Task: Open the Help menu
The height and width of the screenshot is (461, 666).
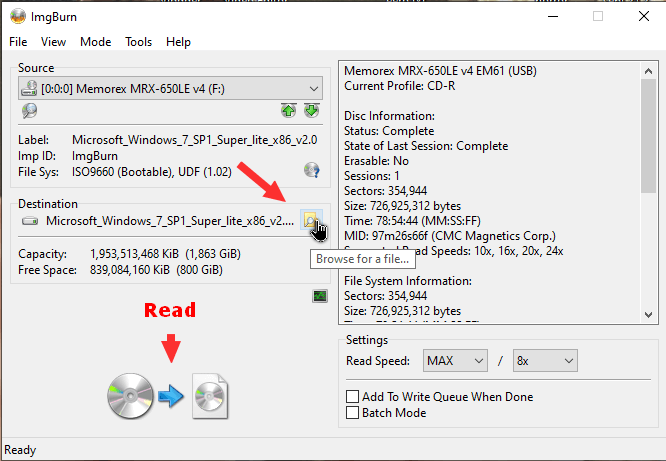Action: pos(179,42)
